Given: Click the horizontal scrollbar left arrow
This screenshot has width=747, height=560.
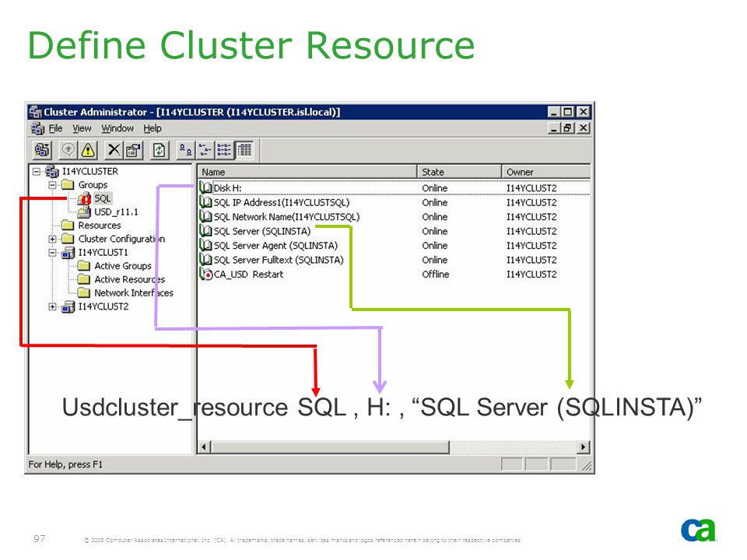Looking at the screenshot, I should pos(205,447).
